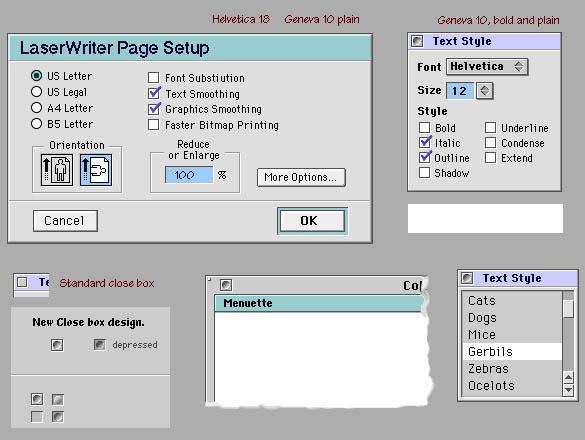Screen dimensions: 585x440
Task: Select the landscape orientation icon
Action: point(96,170)
